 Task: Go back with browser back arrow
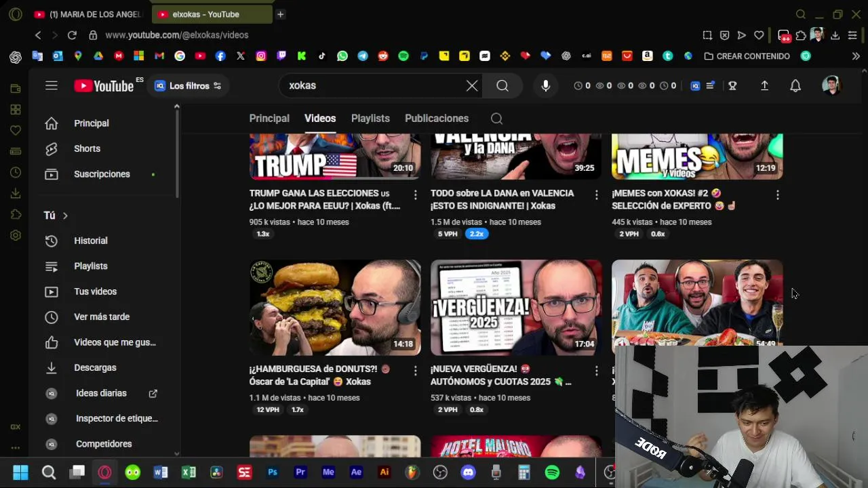tap(38, 35)
